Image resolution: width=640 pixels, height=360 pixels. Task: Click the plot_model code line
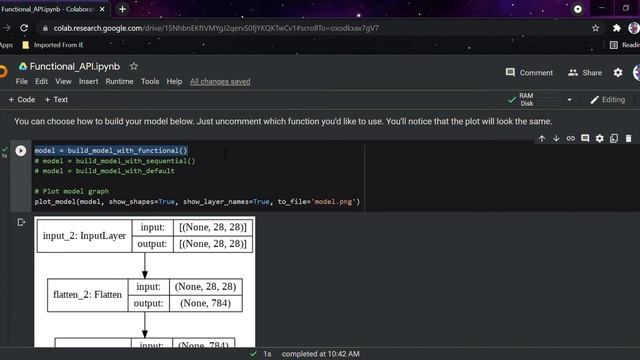[x=197, y=202]
